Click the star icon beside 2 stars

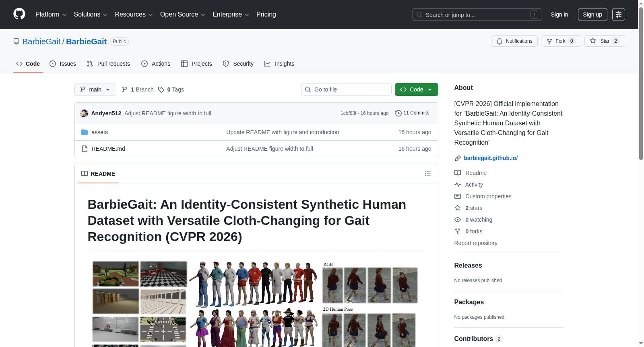point(458,208)
